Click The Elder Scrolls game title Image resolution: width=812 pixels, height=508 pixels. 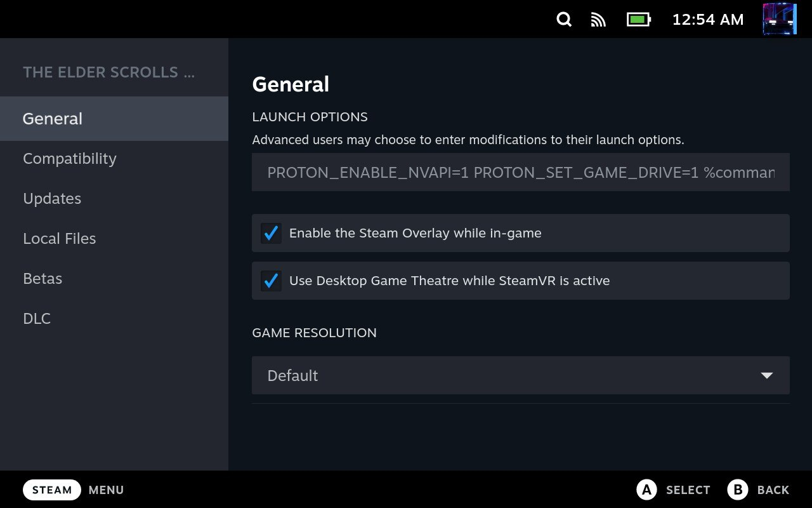(x=109, y=72)
